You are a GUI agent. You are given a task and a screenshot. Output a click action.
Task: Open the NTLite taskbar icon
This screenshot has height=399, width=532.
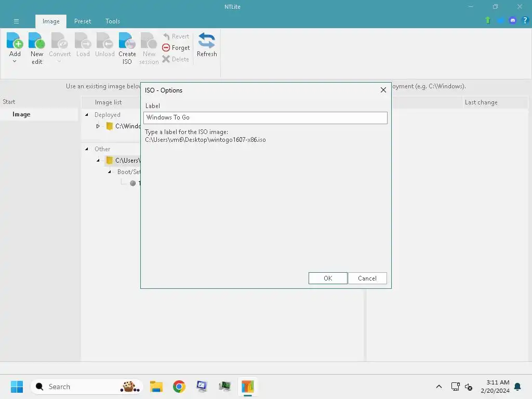(x=248, y=387)
